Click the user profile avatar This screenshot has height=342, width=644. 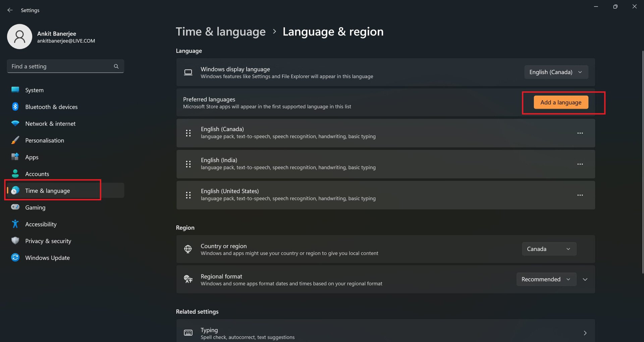coord(19,37)
